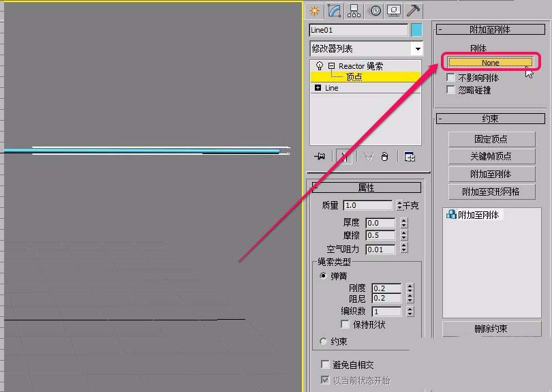Screen dimensions: 552x392
Task: Open the Utilities hammer tab
Action: [x=413, y=11]
